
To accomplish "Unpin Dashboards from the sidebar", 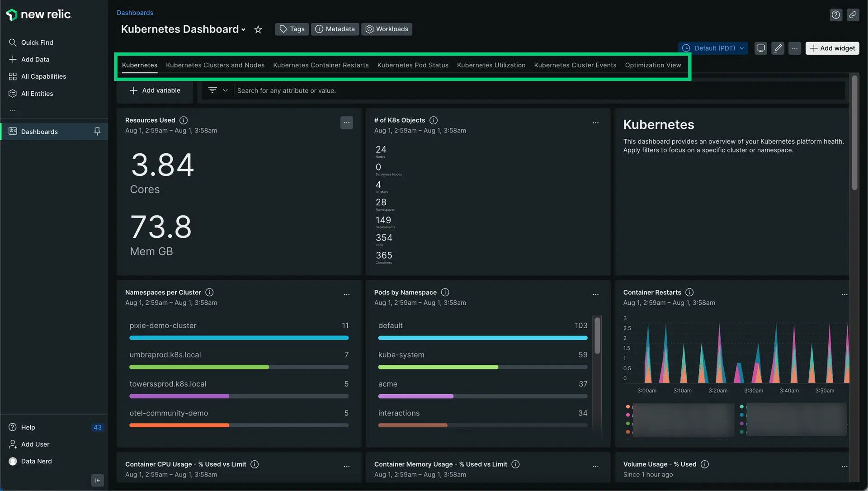I will point(97,132).
